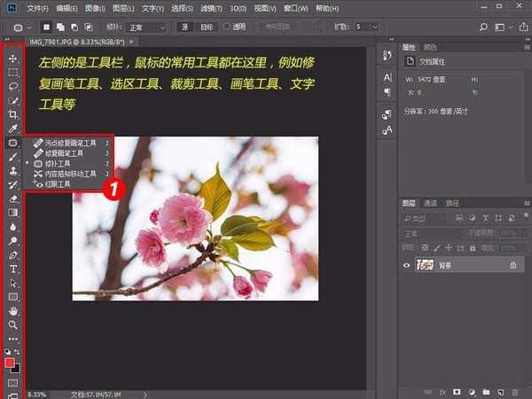This screenshot has height=399, width=532.
Task: Toggle the lock icon on 背景 layer
Action: tap(512, 264)
